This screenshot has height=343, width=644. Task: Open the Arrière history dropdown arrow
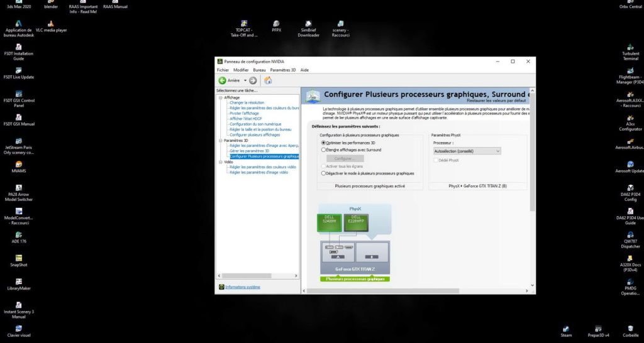[245, 80]
